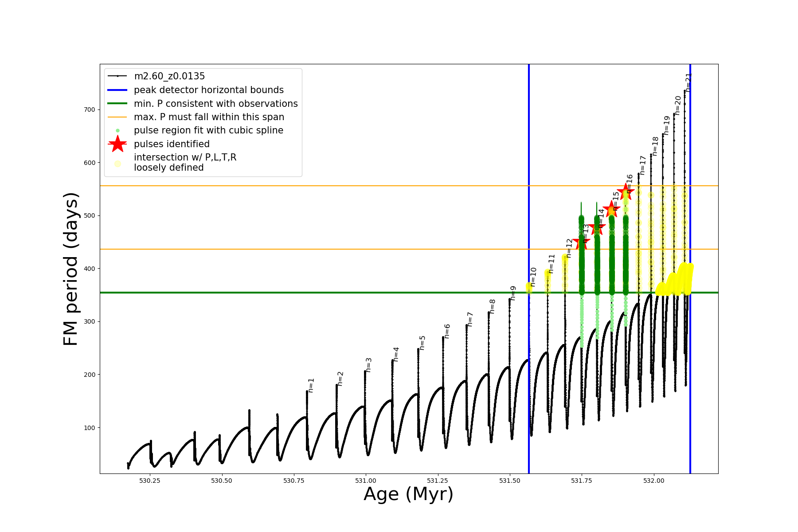798x532 pixels.
Task: Click the 'Age (Myr)' x-axis title
Action: click(408, 494)
